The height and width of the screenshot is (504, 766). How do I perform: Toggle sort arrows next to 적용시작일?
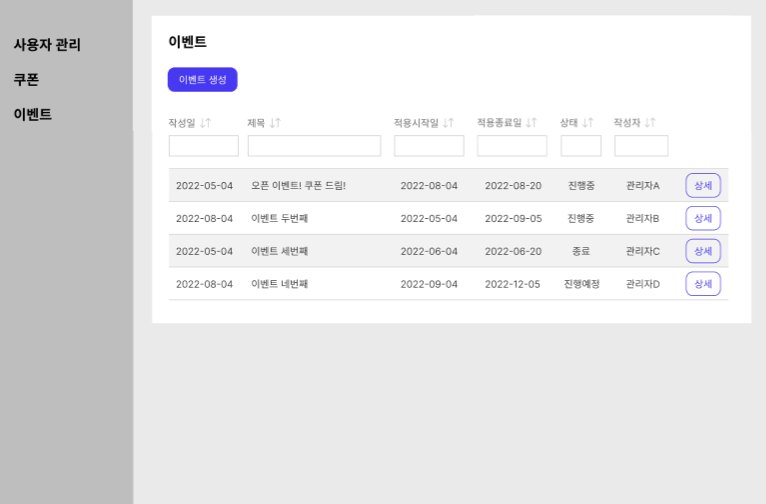(x=448, y=123)
